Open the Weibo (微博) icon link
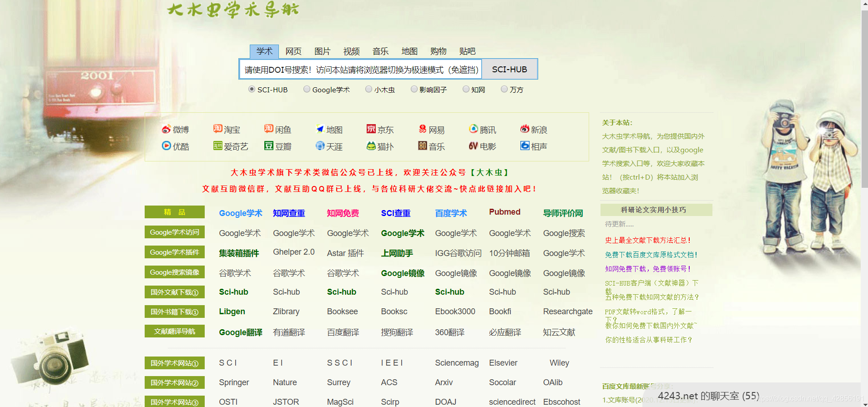 pyautogui.click(x=167, y=130)
